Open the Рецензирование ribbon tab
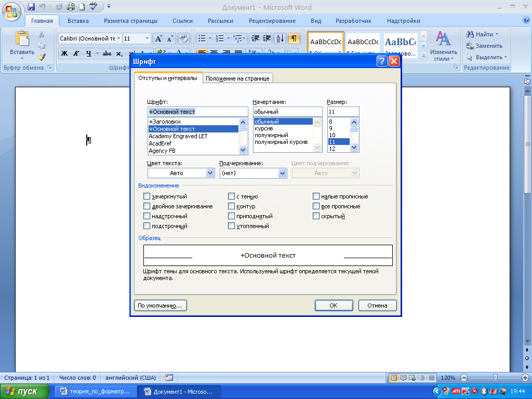 (x=272, y=21)
